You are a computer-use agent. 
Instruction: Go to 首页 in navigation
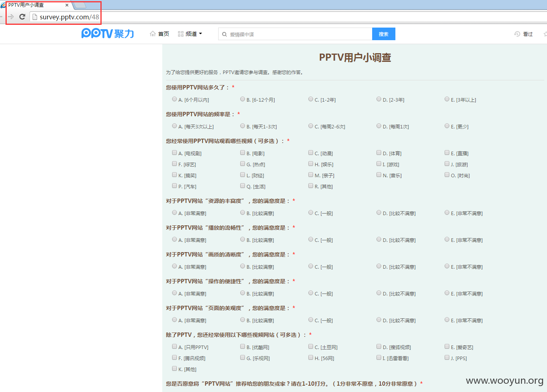pos(164,34)
